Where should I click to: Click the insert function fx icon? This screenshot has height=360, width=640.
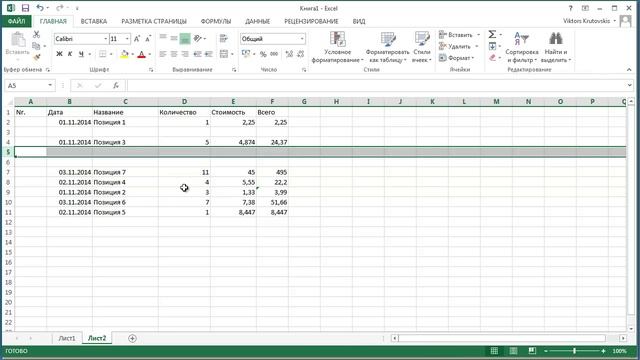pyautogui.click(x=116, y=85)
